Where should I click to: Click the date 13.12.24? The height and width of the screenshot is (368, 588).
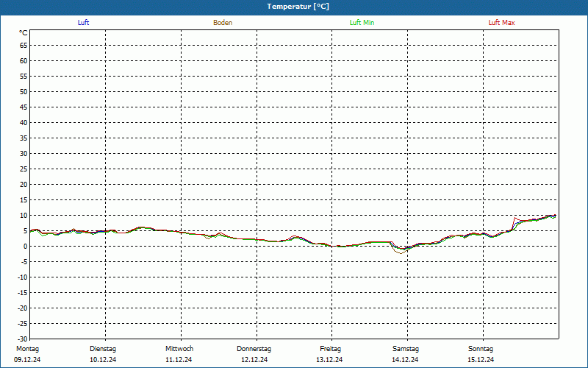click(x=329, y=360)
